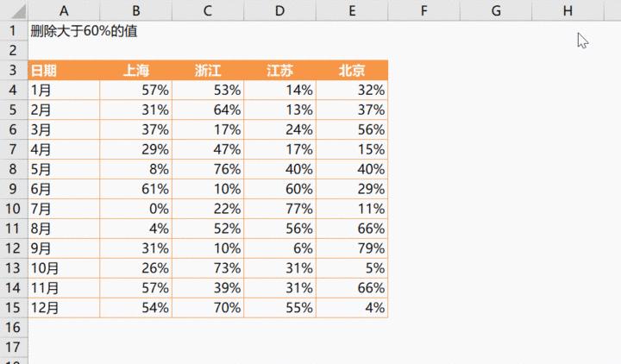621x364 pixels.
Task: Click the cell containing 77%
Action: click(280, 208)
